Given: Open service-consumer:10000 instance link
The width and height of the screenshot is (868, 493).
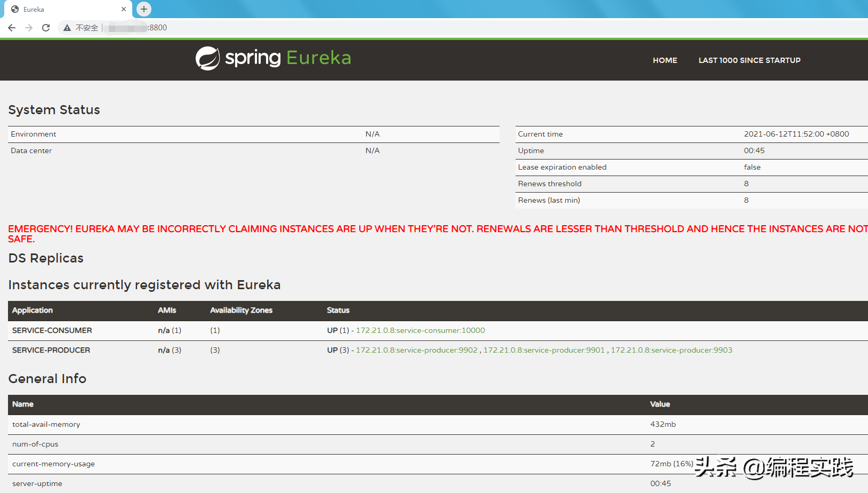Looking at the screenshot, I should (x=421, y=330).
